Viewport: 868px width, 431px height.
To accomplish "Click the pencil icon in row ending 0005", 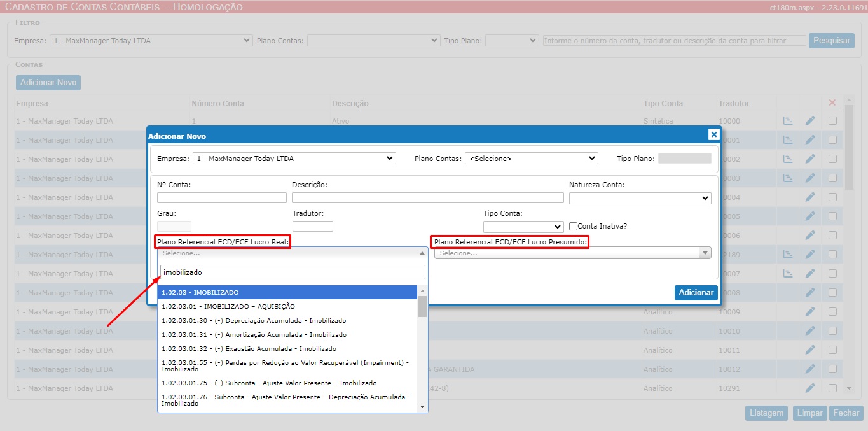I will coord(810,216).
